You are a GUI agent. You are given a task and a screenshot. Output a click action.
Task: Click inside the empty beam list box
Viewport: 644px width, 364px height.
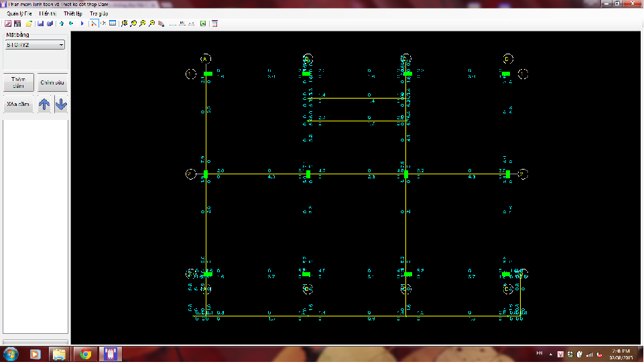[36, 227]
